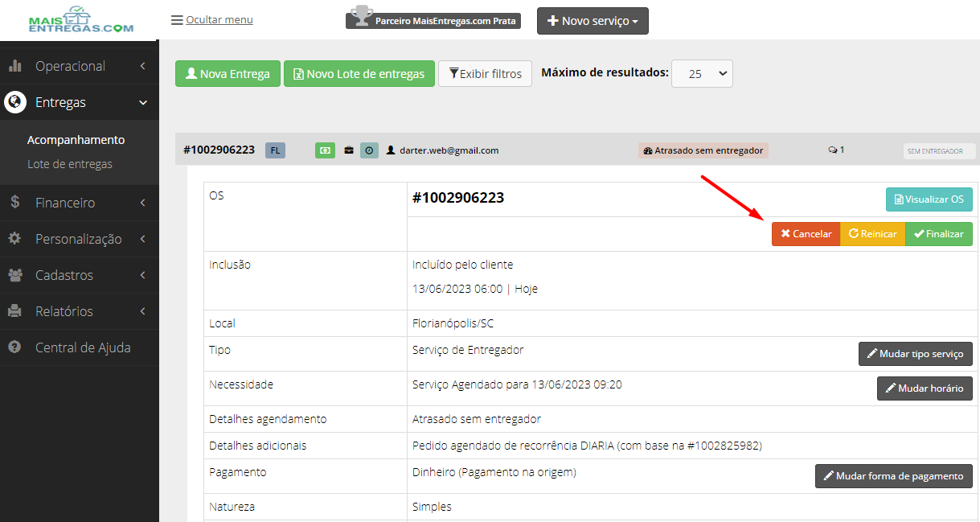Screen dimensions: 980x522
Task: Click the Cadastros people icon
Action: (x=14, y=275)
